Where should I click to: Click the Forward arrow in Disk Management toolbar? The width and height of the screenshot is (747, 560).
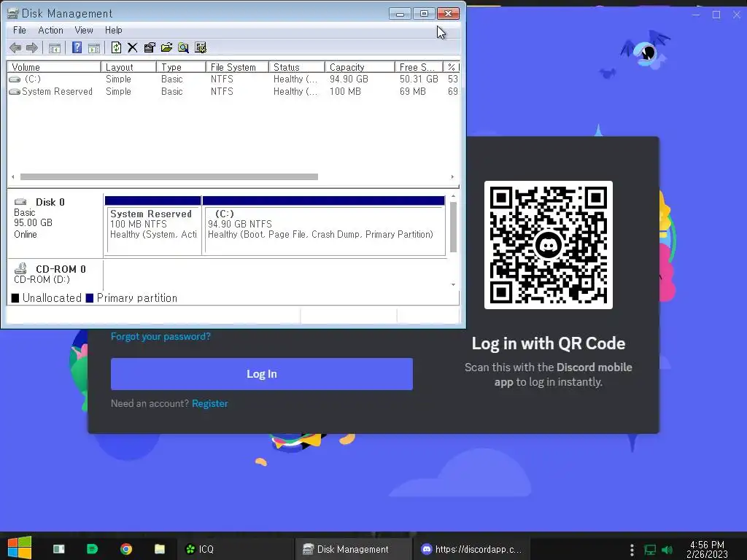32,47
